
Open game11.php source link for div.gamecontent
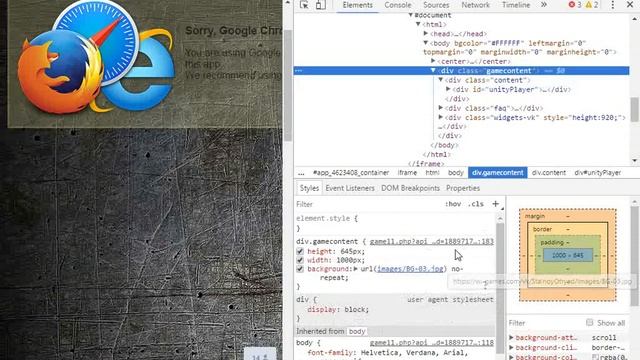point(431,242)
